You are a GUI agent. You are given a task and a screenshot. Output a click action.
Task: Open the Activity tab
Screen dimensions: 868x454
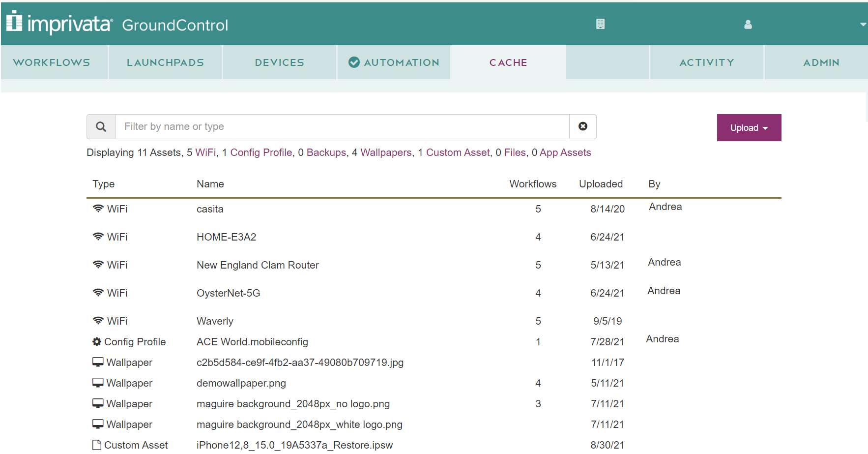[x=707, y=62]
